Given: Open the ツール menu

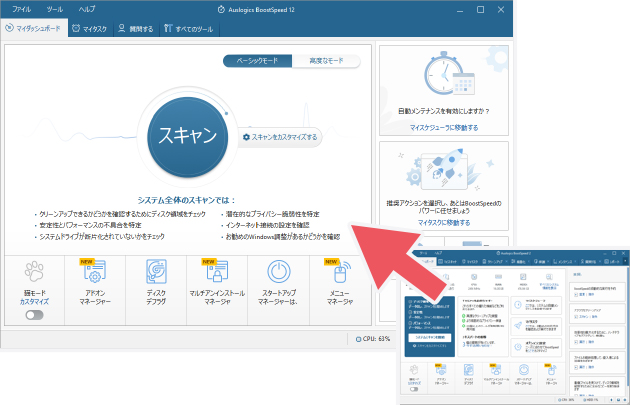Looking at the screenshot, I should (54, 8).
